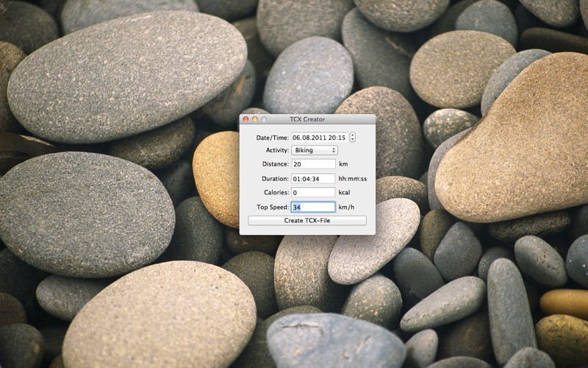Click the Top Speed: label
The width and height of the screenshot is (588, 368).
[273, 207]
